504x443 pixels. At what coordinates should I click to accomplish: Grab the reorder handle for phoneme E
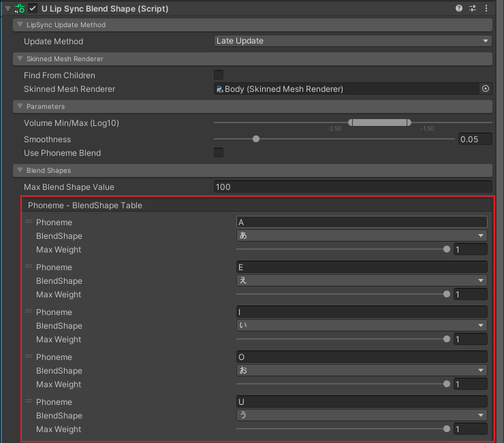pos(29,266)
